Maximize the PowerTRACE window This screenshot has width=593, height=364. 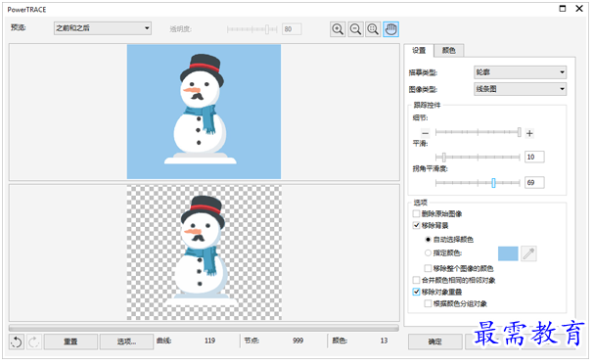click(x=563, y=9)
